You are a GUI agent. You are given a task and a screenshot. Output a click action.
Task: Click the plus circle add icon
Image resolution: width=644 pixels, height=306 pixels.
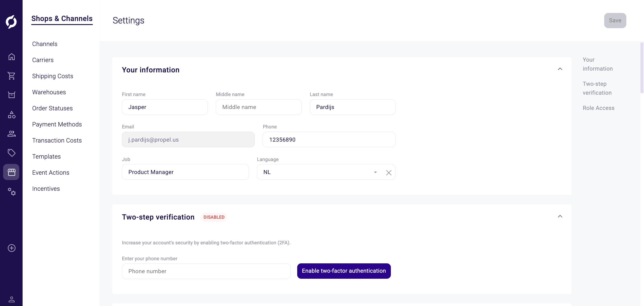[x=11, y=248]
